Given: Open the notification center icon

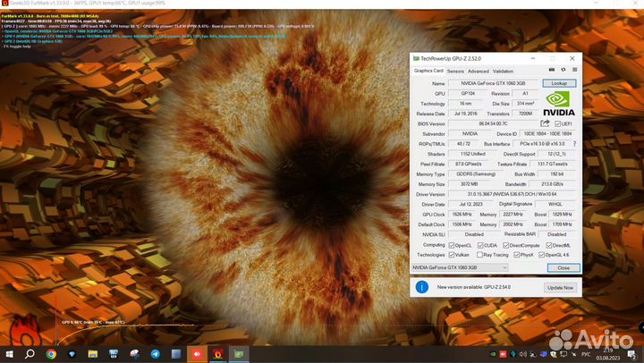Looking at the screenshot, I should click(632, 354).
